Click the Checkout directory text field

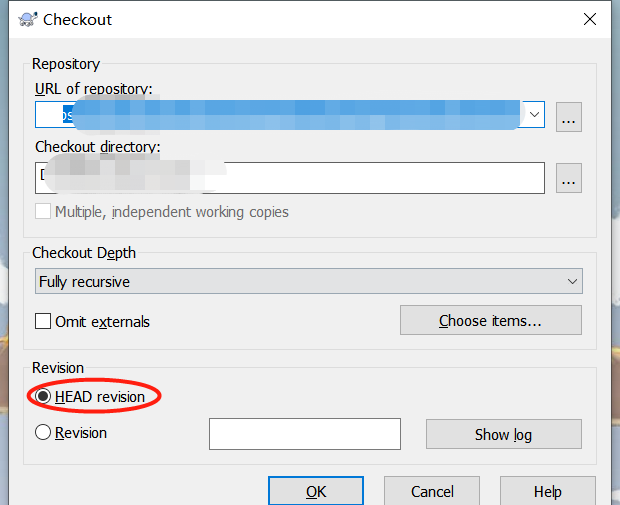tap(290, 178)
